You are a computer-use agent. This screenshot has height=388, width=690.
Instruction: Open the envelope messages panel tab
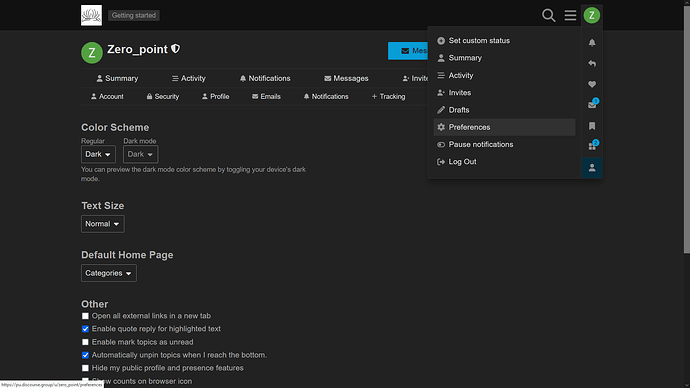(592, 105)
